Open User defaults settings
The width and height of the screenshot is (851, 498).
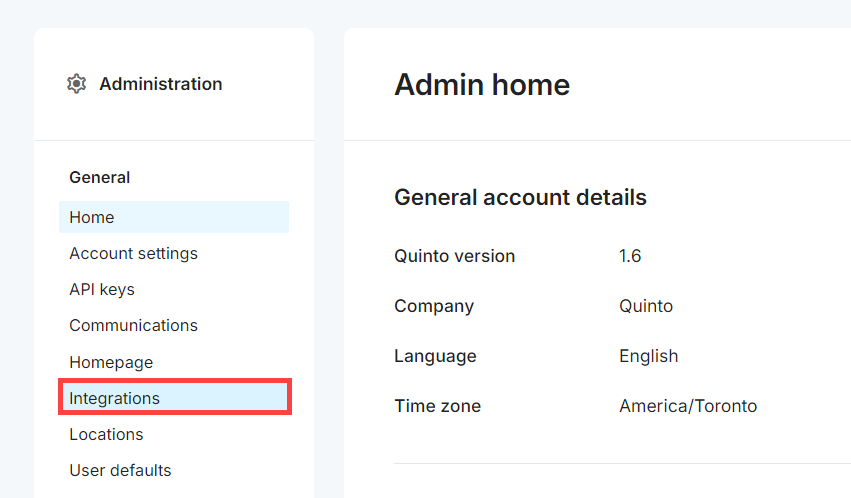pos(120,470)
